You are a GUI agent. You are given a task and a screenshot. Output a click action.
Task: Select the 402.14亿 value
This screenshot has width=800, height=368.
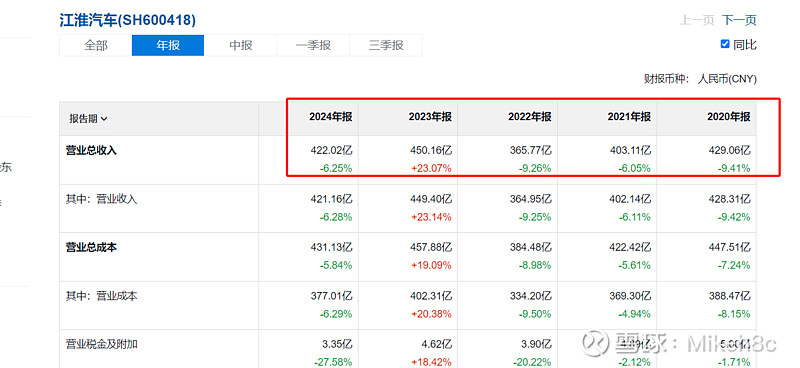click(x=630, y=199)
